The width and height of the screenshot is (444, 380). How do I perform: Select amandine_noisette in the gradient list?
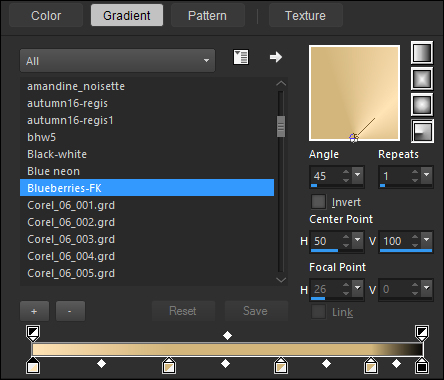pos(147,86)
